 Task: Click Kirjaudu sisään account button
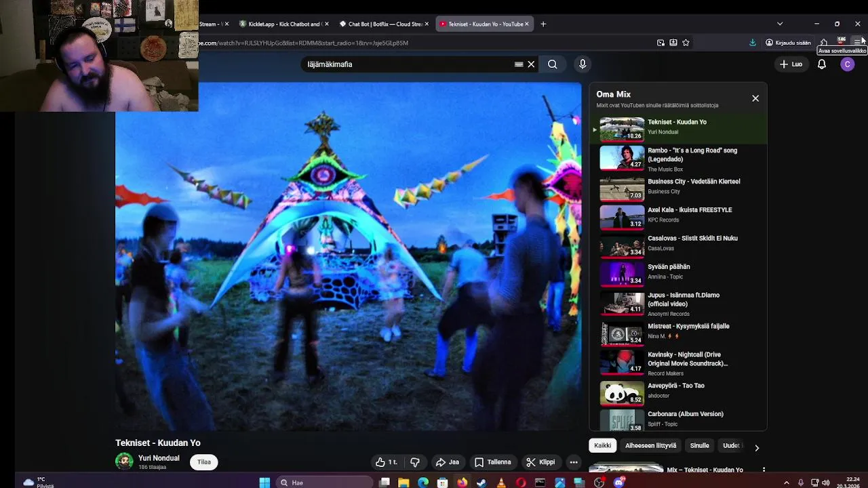788,43
